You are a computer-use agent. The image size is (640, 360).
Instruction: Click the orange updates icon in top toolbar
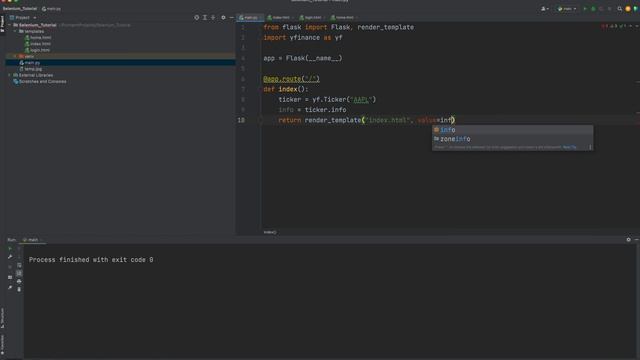click(x=628, y=9)
